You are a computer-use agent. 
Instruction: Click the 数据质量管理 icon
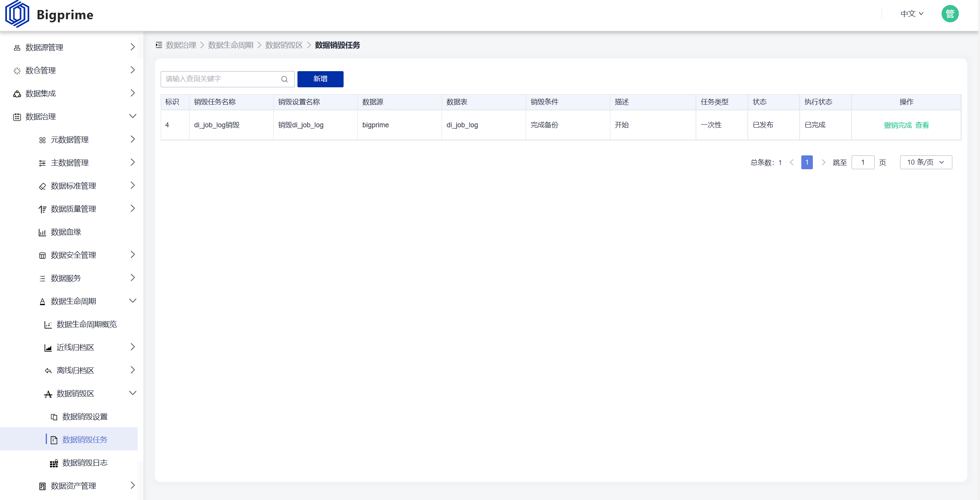[42, 209]
